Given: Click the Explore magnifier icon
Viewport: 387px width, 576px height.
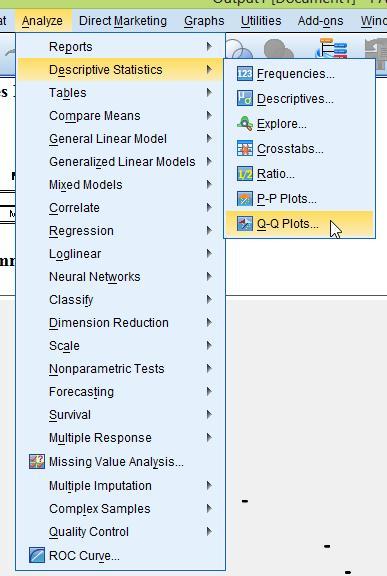Looking at the screenshot, I should tap(245, 124).
